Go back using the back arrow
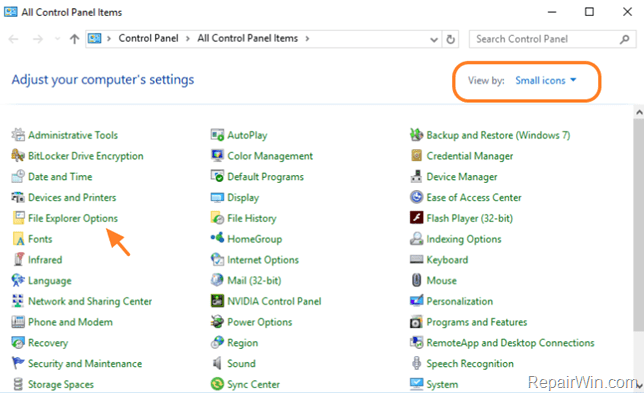The image size is (644, 393). pos(14,39)
